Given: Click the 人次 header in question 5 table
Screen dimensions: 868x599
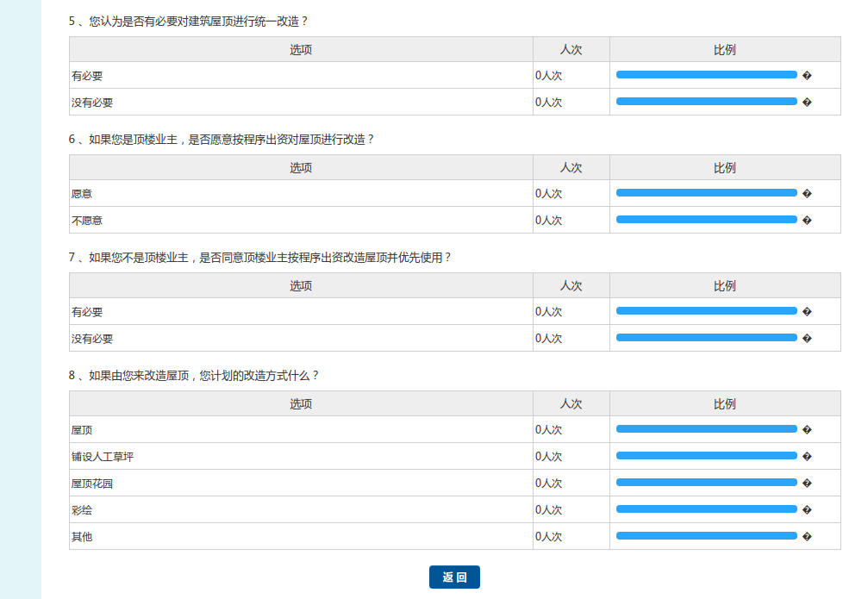Looking at the screenshot, I should click(571, 50).
